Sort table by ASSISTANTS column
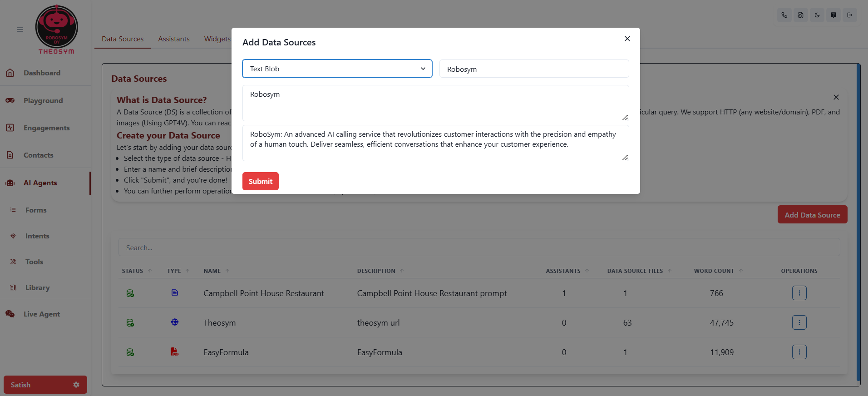This screenshot has height=396, width=868. click(x=567, y=271)
